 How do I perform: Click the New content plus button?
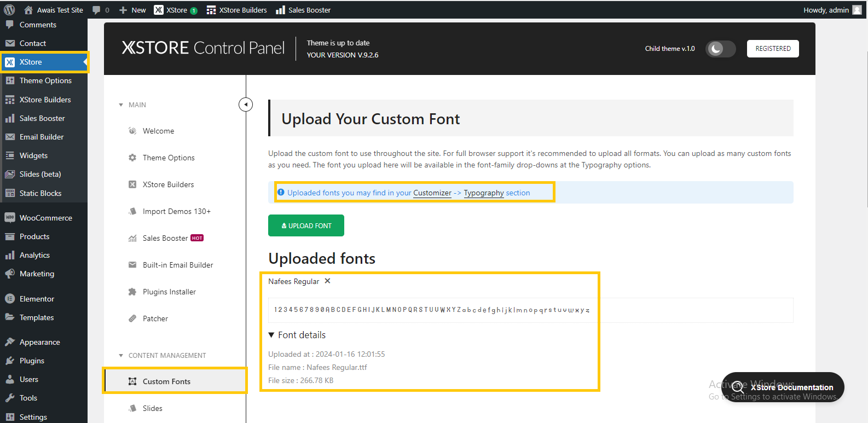132,10
